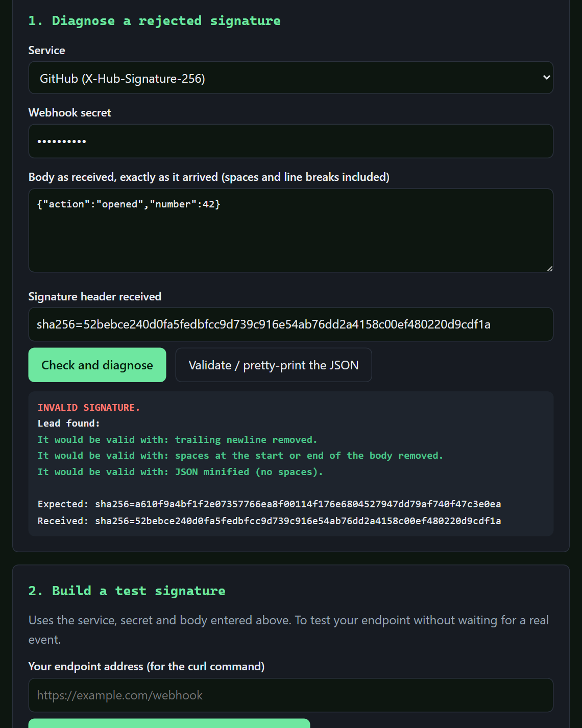
Task: Click the 'Lead found:' line
Action: (69, 423)
